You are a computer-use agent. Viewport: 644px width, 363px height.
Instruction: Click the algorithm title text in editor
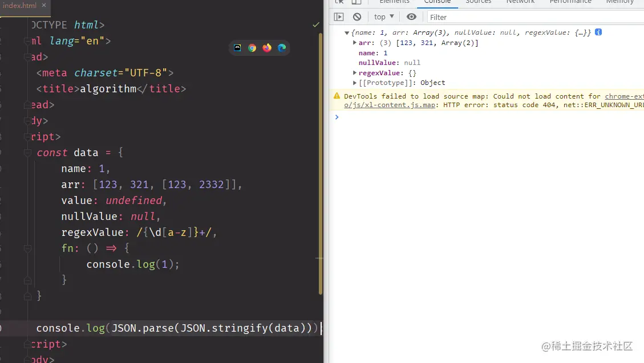(x=108, y=89)
